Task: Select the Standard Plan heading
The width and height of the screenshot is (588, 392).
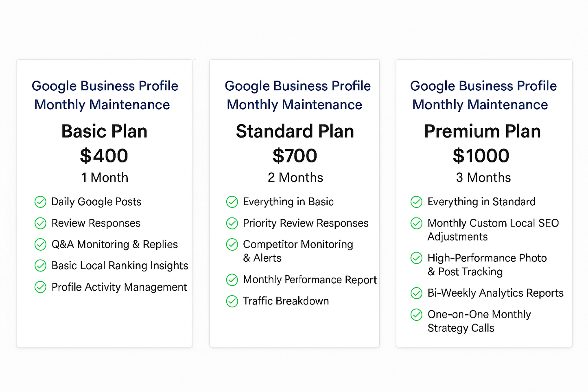Action: coord(295,131)
